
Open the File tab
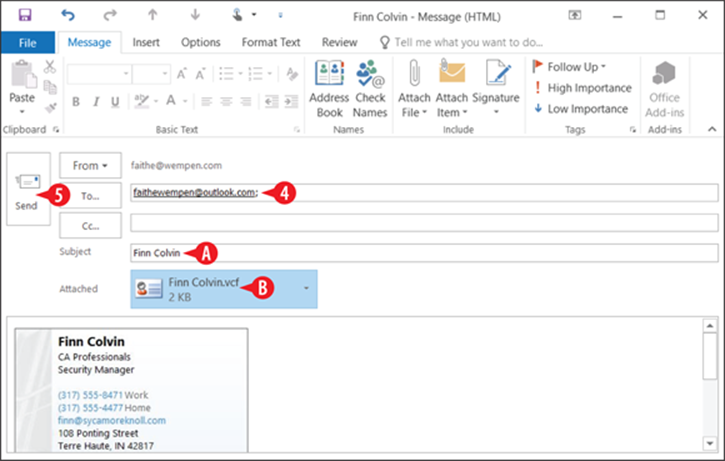tap(28, 43)
